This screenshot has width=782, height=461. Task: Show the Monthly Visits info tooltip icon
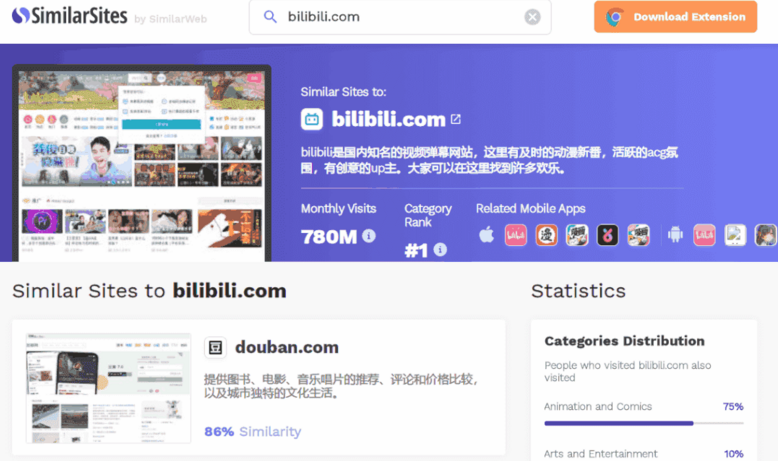point(369,235)
